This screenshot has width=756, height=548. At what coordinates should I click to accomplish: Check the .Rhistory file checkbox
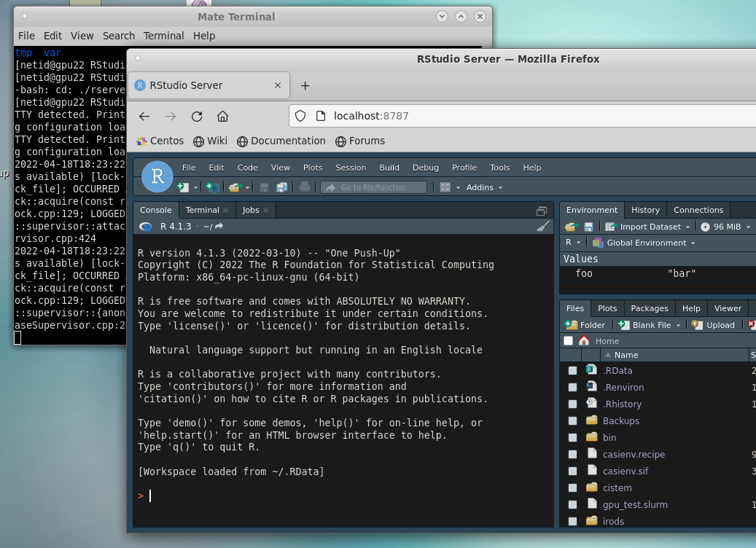coord(572,404)
